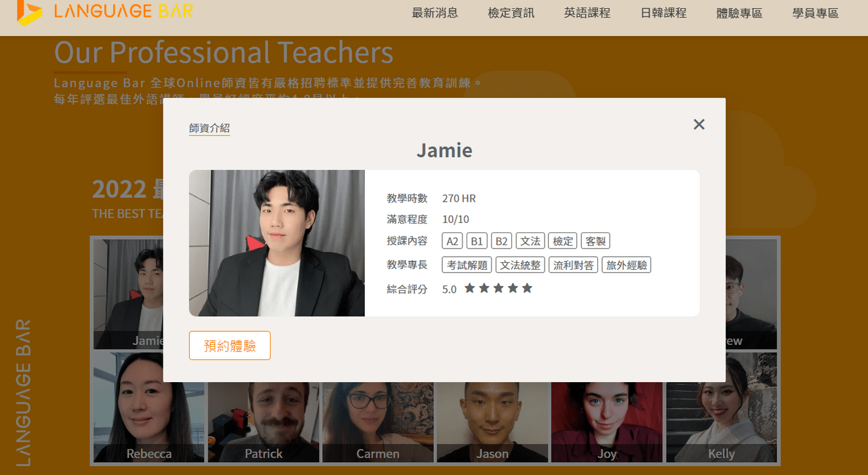This screenshot has width=868, height=475.
Task: Click the 檢定 course content tag
Action: pyautogui.click(x=562, y=241)
